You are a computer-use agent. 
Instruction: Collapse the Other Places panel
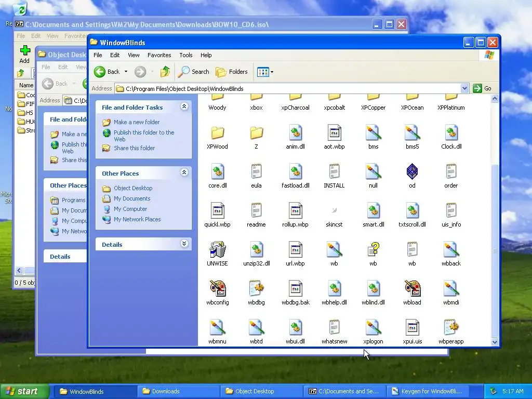click(x=184, y=172)
